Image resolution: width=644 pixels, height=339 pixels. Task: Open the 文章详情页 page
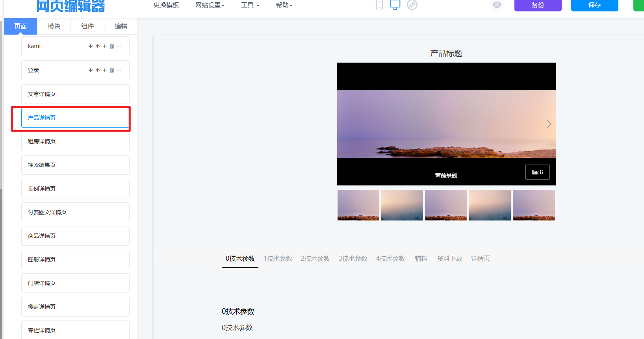click(x=75, y=94)
